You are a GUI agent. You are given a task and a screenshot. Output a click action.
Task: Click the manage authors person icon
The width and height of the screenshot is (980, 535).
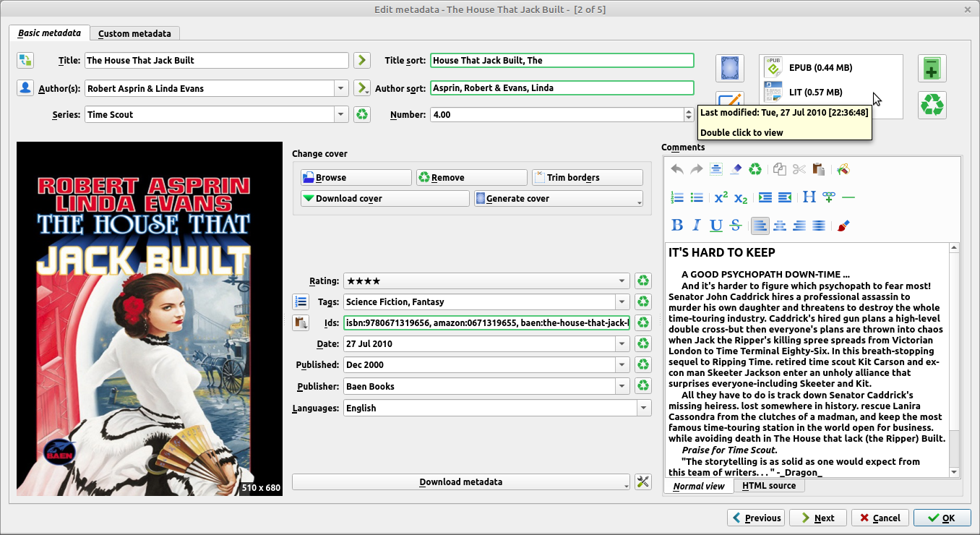[x=25, y=88]
